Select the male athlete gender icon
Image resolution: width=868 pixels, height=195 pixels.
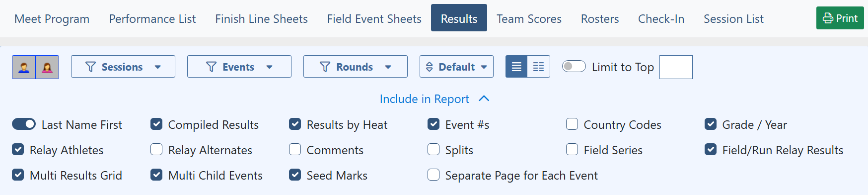24,67
